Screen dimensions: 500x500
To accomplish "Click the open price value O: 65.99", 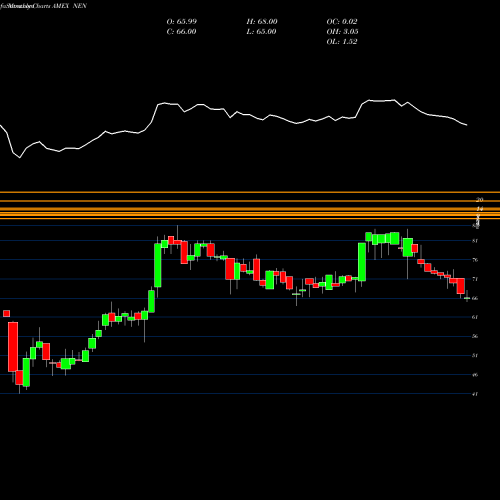I will [x=182, y=22].
